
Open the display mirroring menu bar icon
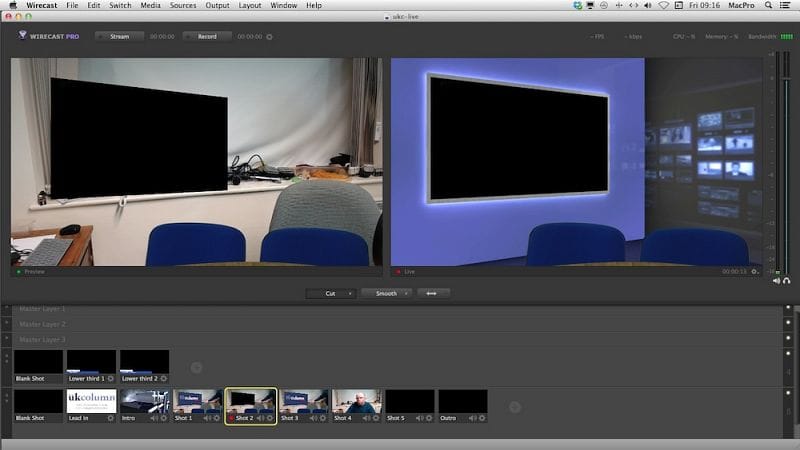[x=590, y=5]
